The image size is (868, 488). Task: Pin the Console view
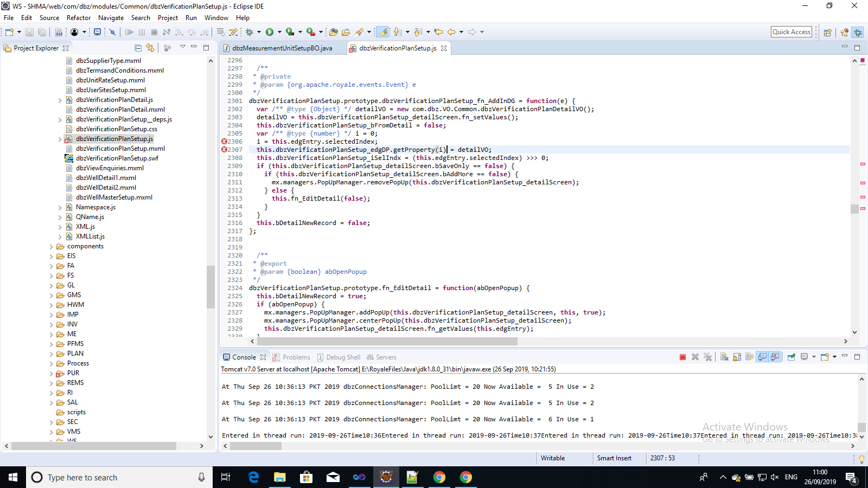[792, 357]
